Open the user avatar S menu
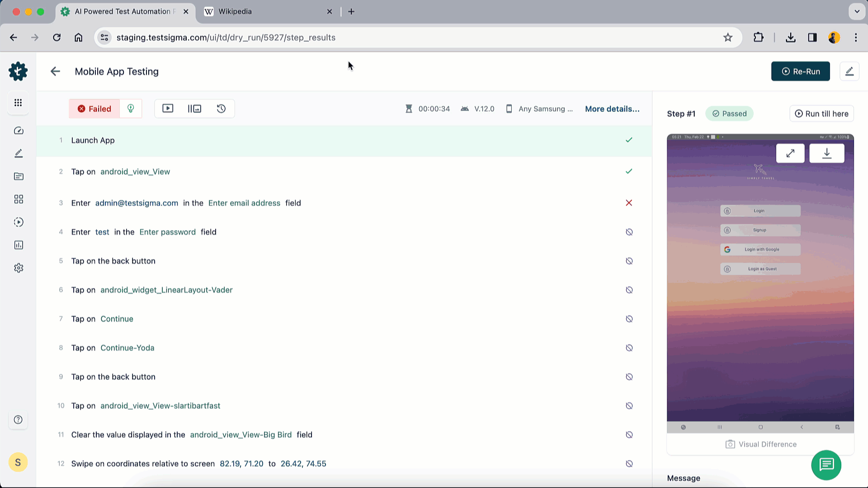 pyautogui.click(x=18, y=462)
